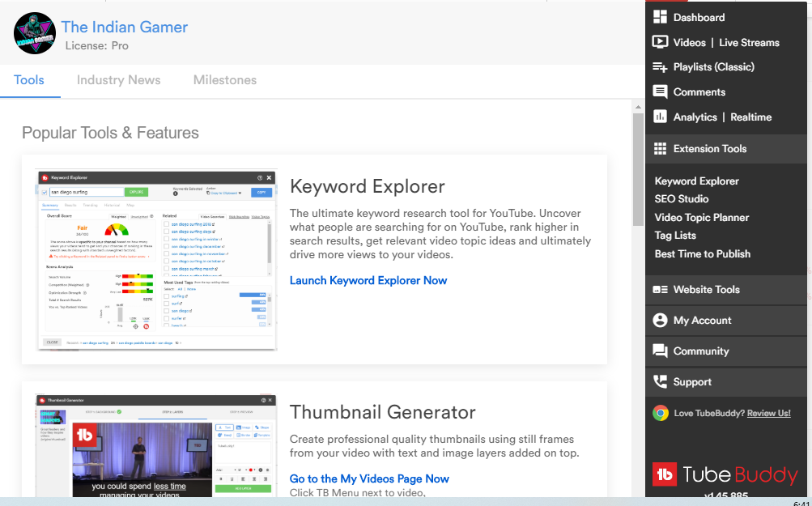Open Realtime analytics
This screenshot has width=812, height=506.
(751, 117)
